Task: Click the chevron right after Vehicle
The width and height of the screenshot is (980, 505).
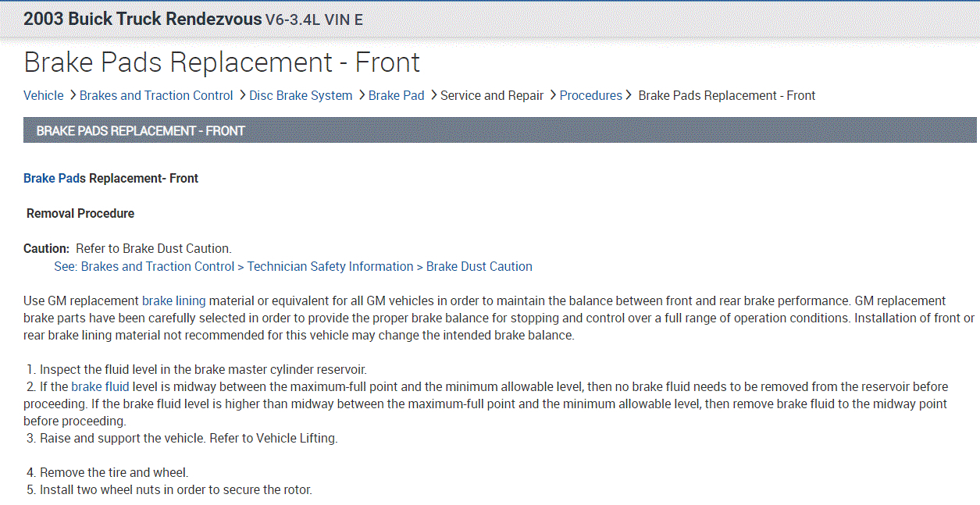Action: pos(73,95)
